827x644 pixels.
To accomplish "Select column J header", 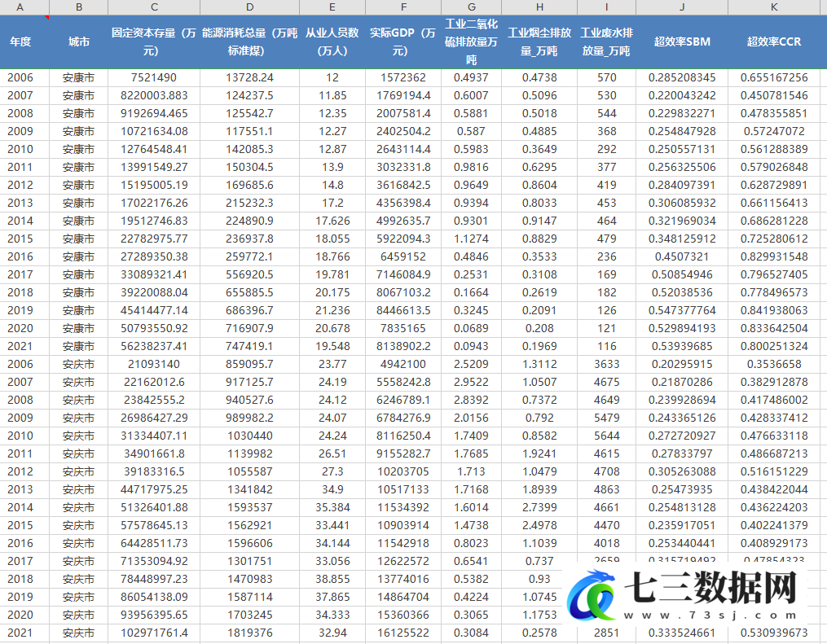I will [682, 7].
